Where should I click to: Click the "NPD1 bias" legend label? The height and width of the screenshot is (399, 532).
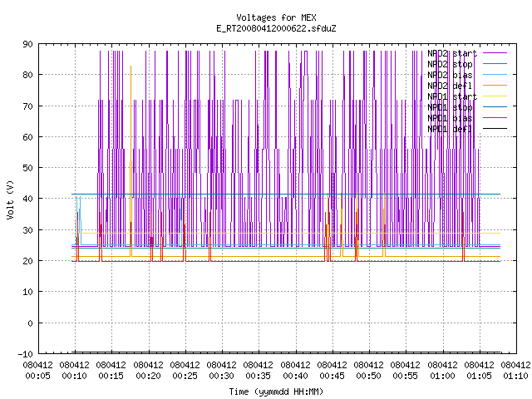point(450,118)
